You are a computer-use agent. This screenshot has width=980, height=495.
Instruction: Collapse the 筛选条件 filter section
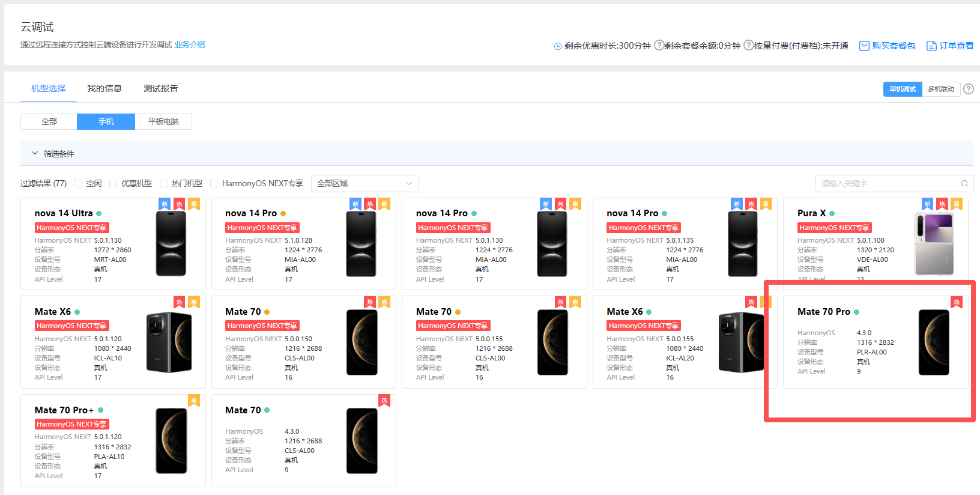35,154
